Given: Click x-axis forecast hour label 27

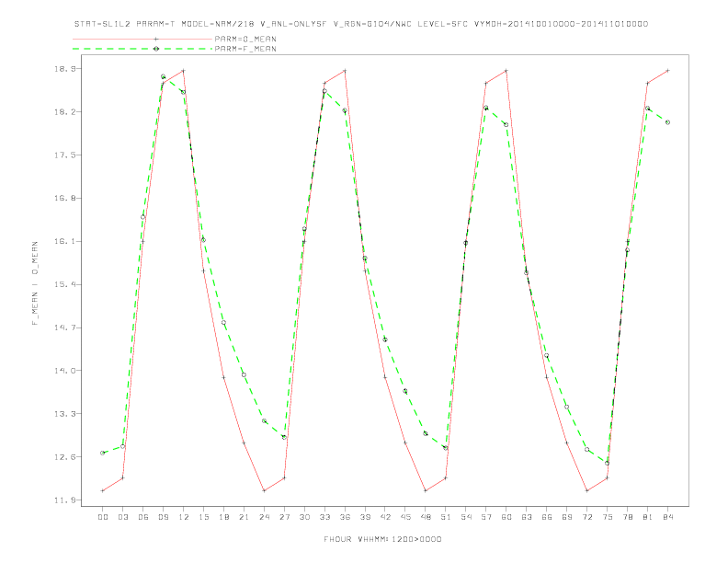Looking at the screenshot, I should 284,517.
